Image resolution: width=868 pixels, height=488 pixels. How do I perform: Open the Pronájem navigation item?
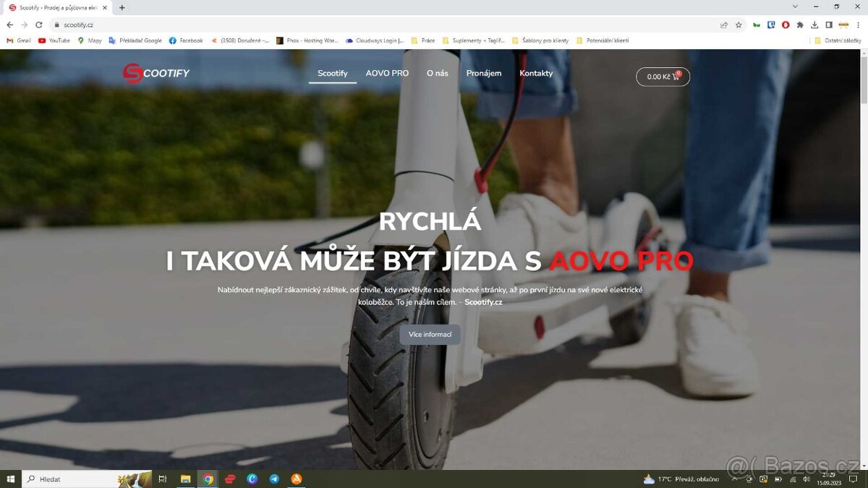pyautogui.click(x=483, y=74)
